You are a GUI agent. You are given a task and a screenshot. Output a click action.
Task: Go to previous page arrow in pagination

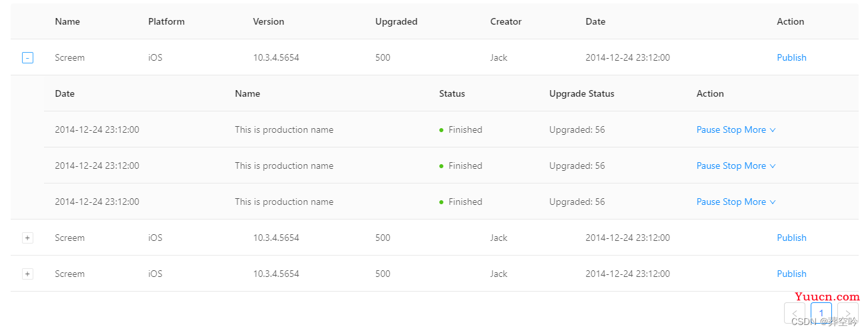pyautogui.click(x=795, y=313)
